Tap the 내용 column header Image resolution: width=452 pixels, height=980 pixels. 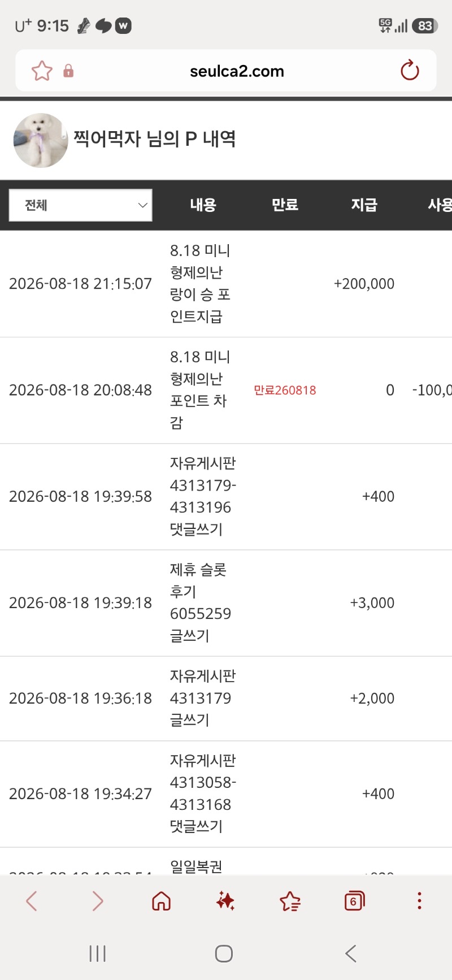tap(203, 205)
